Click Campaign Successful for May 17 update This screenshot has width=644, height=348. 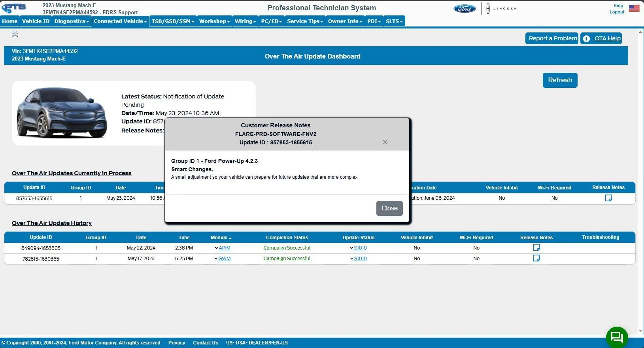(x=287, y=259)
